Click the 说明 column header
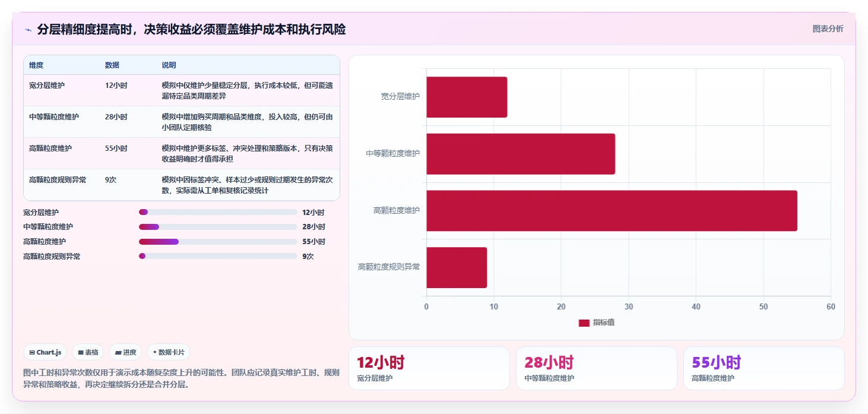Image resolution: width=868 pixels, height=414 pixels. coord(169,65)
